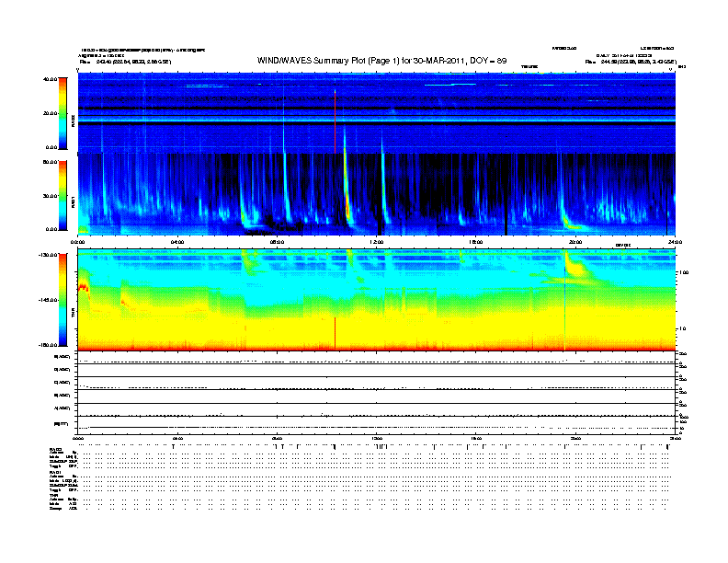Select the 40.00 label on RAD2 scale

[x=50, y=79]
